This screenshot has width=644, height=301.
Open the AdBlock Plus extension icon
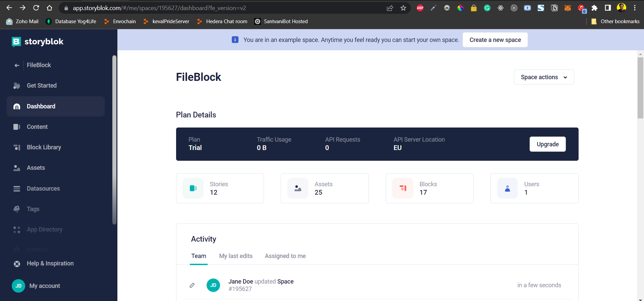420,8
